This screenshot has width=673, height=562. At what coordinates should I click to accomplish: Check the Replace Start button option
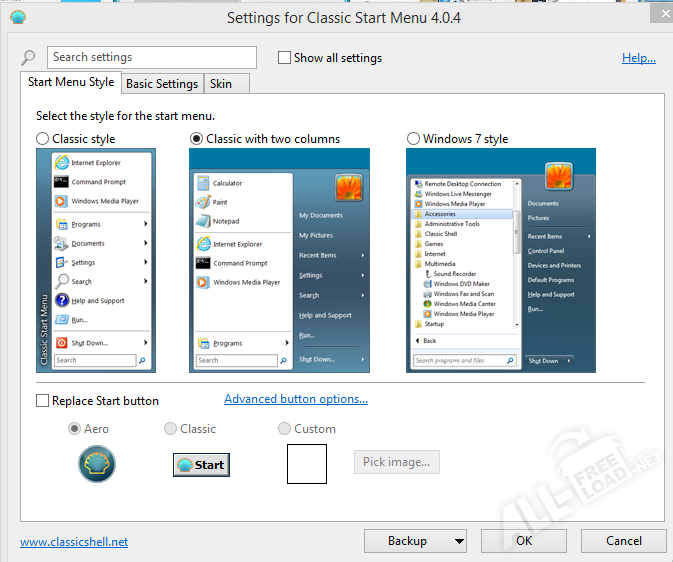click(x=42, y=401)
